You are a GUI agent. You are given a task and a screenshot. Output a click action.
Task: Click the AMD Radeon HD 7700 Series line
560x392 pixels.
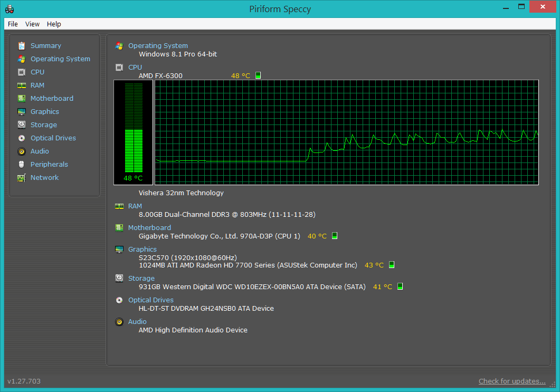248,265
